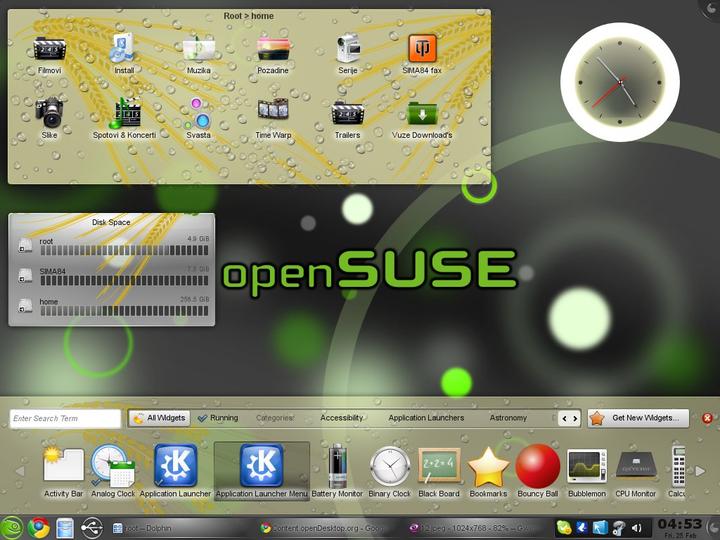Click the Root > home folder title
This screenshot has height=540, width=720.
coord(248,16)
